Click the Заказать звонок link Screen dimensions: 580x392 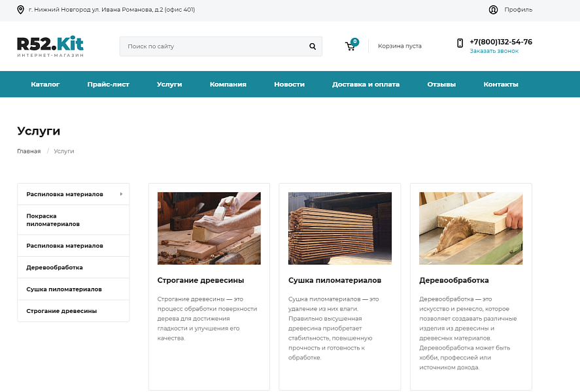pos(493,51)
